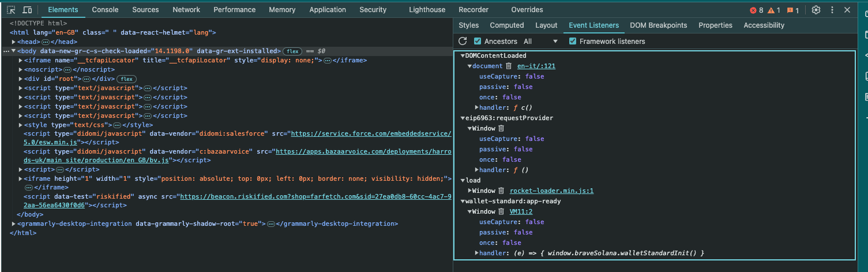The height and width of the screenshot is (272, 868).
Task: Follow the VM11:2 source link
Action: point(523,211)
